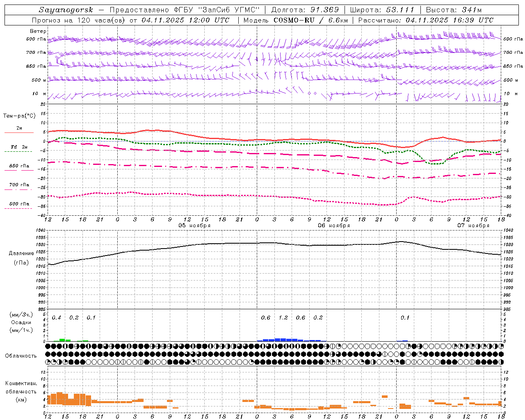Click the 'Конвективн.' convective cloud label

(21, 383)
